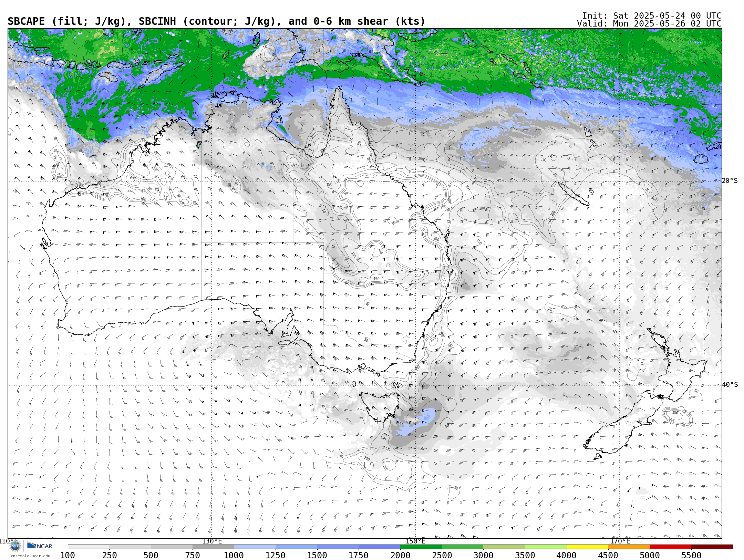Pick the dark green swatch between 2000 and 2500

pos(421,547)
